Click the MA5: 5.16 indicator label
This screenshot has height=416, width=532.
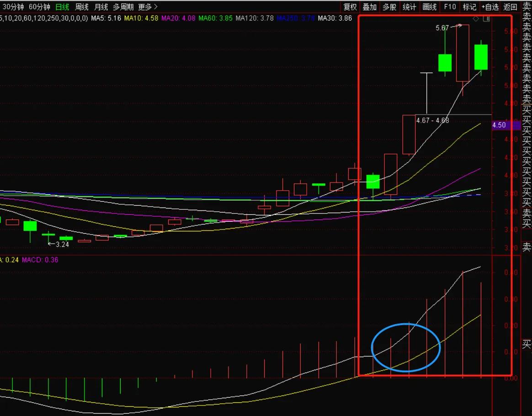[106, 18]
